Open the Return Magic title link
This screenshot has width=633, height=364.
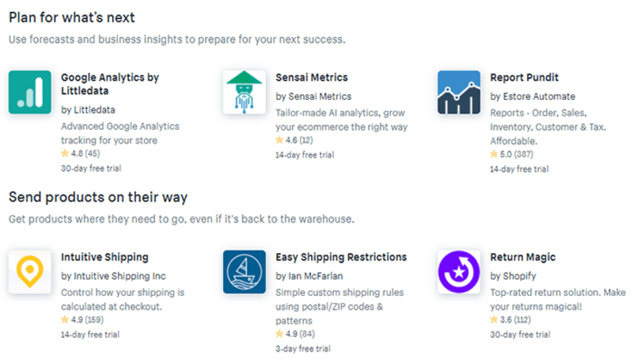tap(523, 257)
